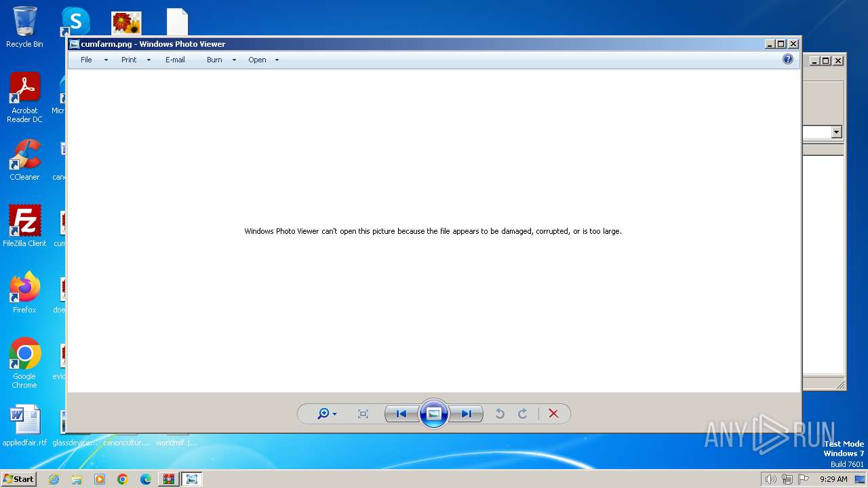The image size is (868, 488).
Task: Expand the Open dropdown arrow
Action: pyautogui.click(x=277, y=60)
